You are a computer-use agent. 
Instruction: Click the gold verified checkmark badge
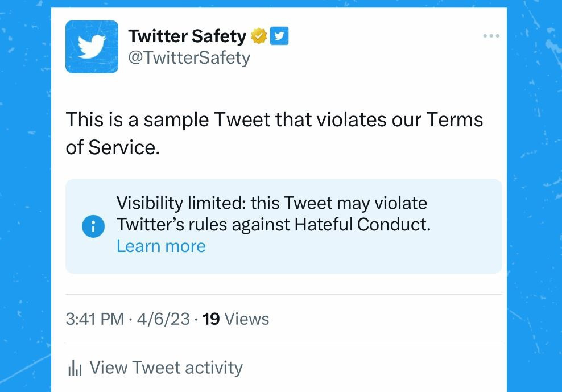click(x=259, y=35)
